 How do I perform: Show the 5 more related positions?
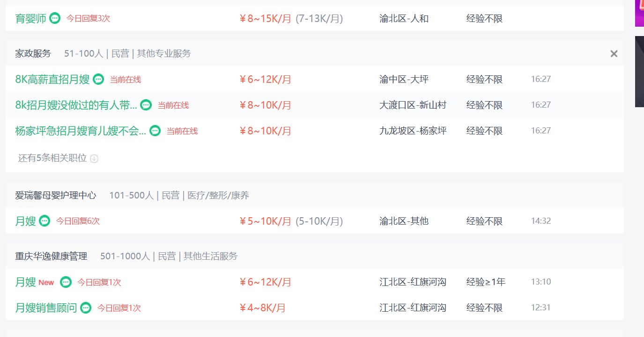(52, 158)
